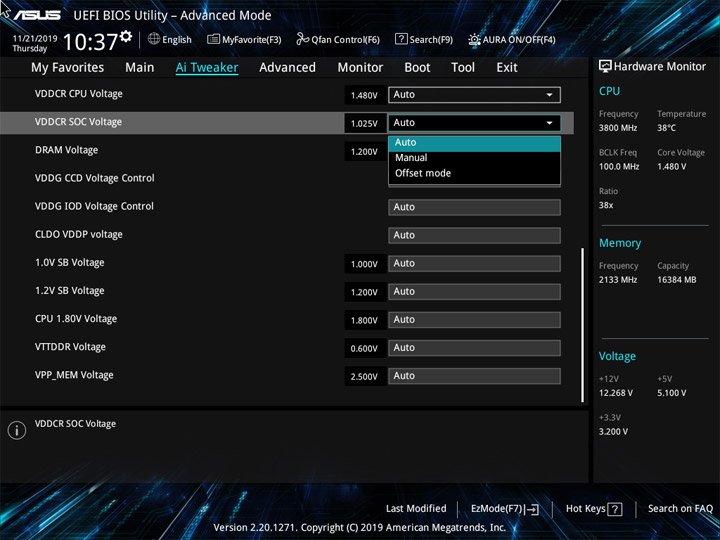The width and height of the screenshot is (720, 540).
Task: Click the 10:37 clock display
Action: point(90,42)
